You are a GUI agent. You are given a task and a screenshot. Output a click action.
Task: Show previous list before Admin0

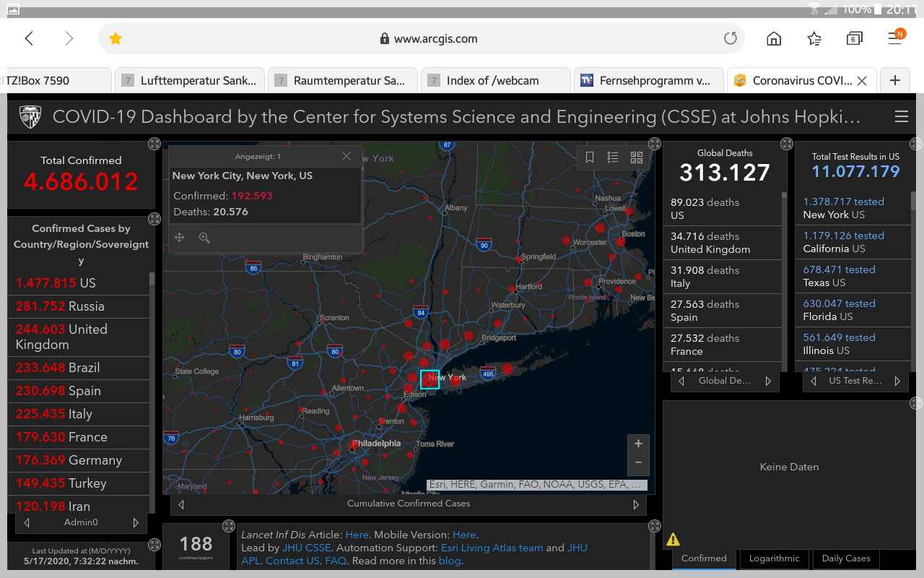click(27, 522)
